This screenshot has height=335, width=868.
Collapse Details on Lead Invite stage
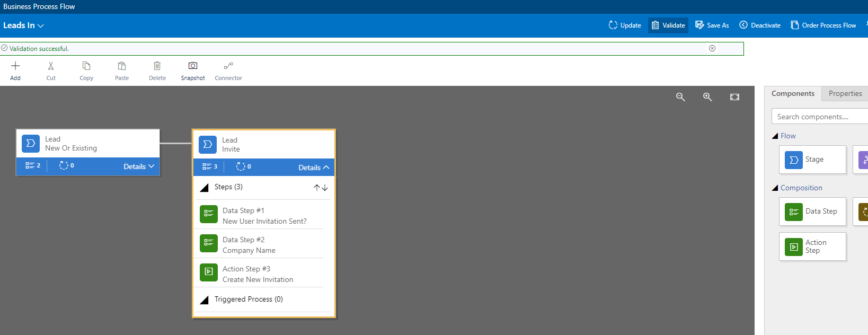coord(314,168)
